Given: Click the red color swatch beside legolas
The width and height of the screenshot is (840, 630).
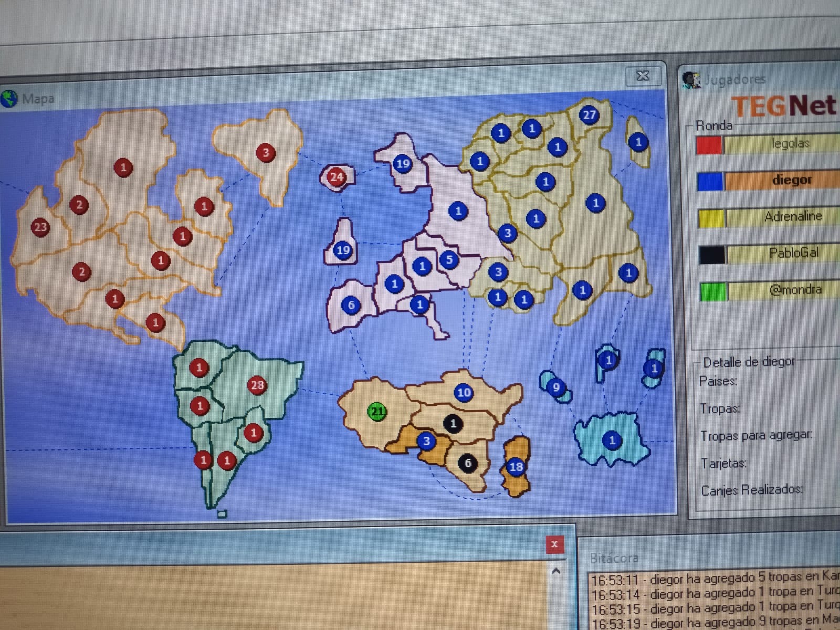Looking at the screenshot, I should (x=709, y=145).
